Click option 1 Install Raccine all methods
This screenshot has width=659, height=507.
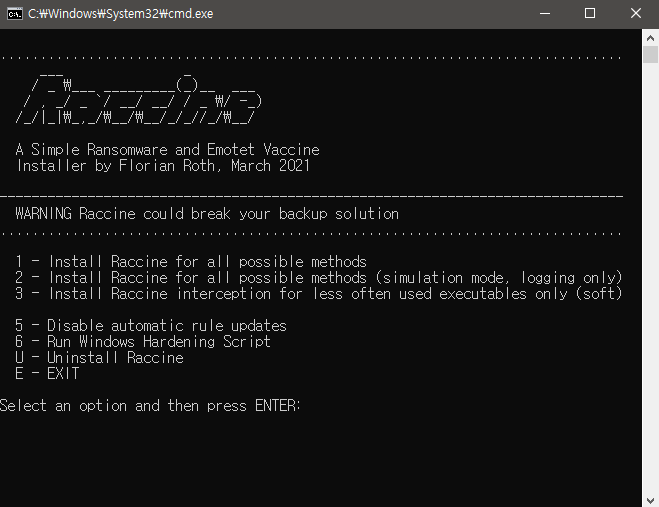tap(191, 261)
